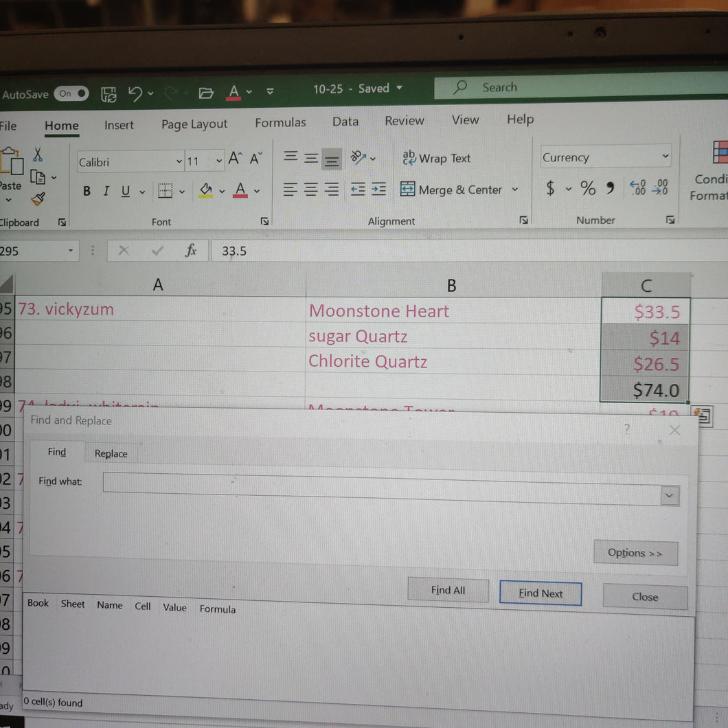Select the Replace tab in dialog
This screenshot has width=728, height=728.
click(x=111, y=453)
